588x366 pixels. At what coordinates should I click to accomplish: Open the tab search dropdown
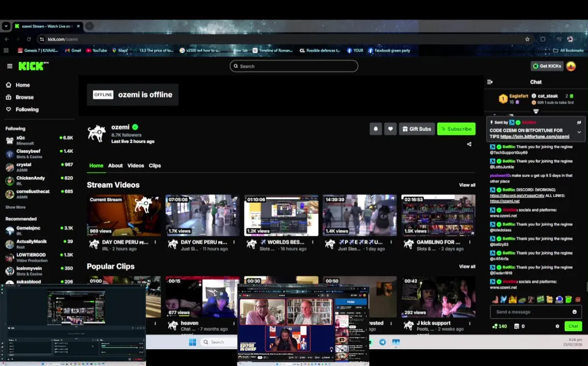(6, 26)
